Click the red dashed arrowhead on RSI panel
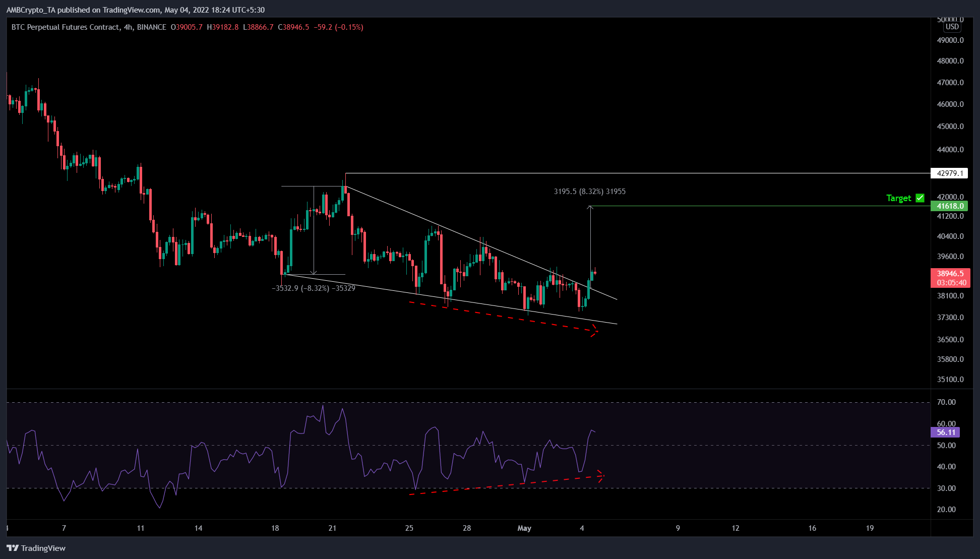This screenshot has width=980, height=559. (600, 476)
